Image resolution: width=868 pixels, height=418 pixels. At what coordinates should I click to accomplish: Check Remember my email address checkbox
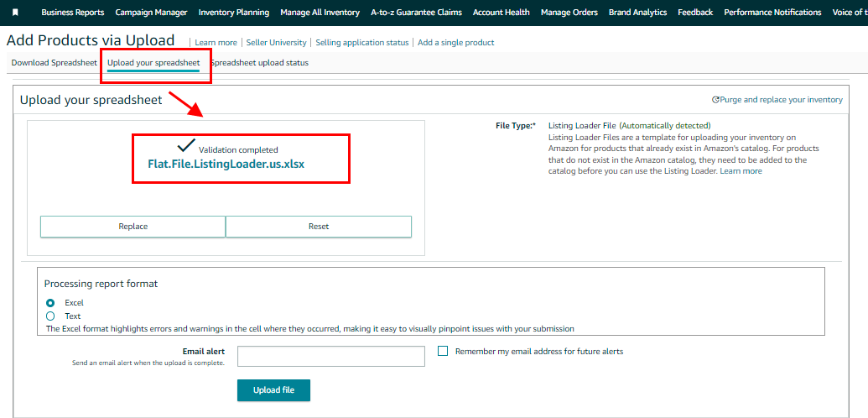(x=443, y=351)
